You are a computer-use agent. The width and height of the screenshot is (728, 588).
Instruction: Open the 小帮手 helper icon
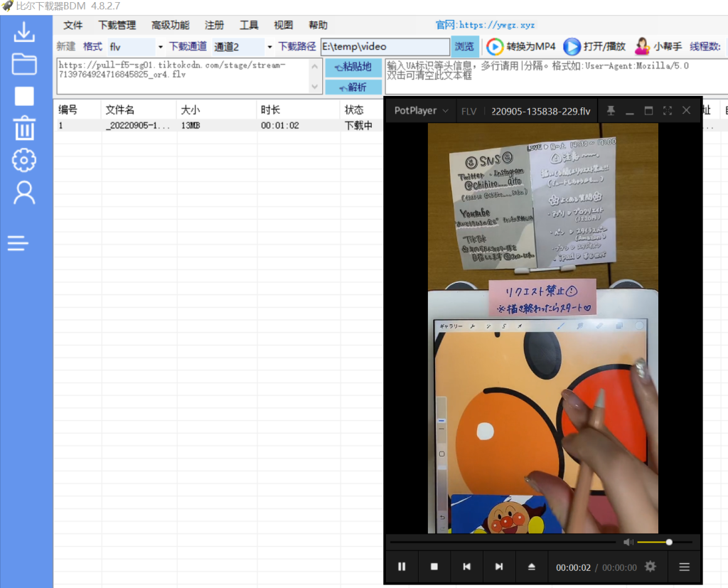click(x=642, y=46)
